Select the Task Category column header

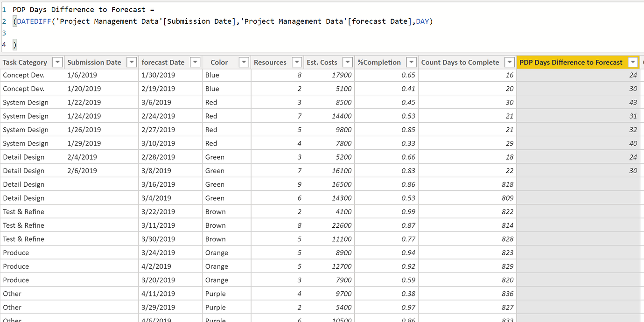[x=25, y=62]
